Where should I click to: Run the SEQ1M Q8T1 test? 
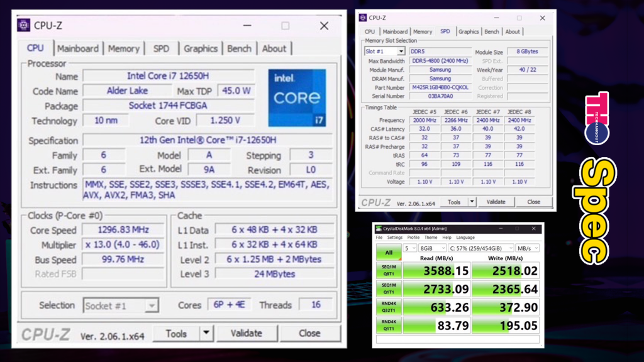(389, 270)
